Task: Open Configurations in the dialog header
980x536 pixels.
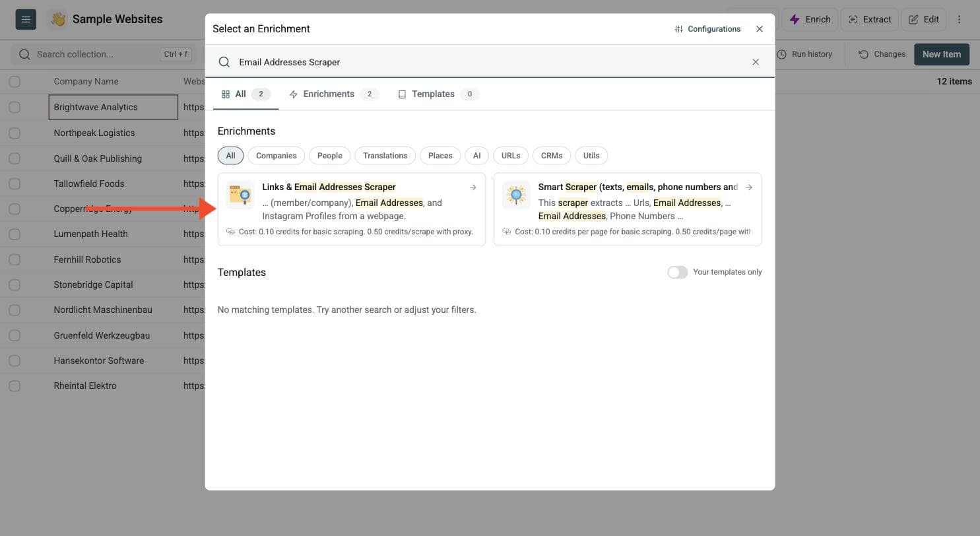Action: (x=707, y=29)
